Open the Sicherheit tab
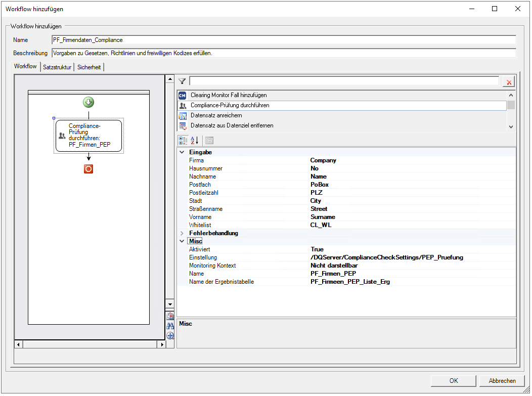 [89, 67]
